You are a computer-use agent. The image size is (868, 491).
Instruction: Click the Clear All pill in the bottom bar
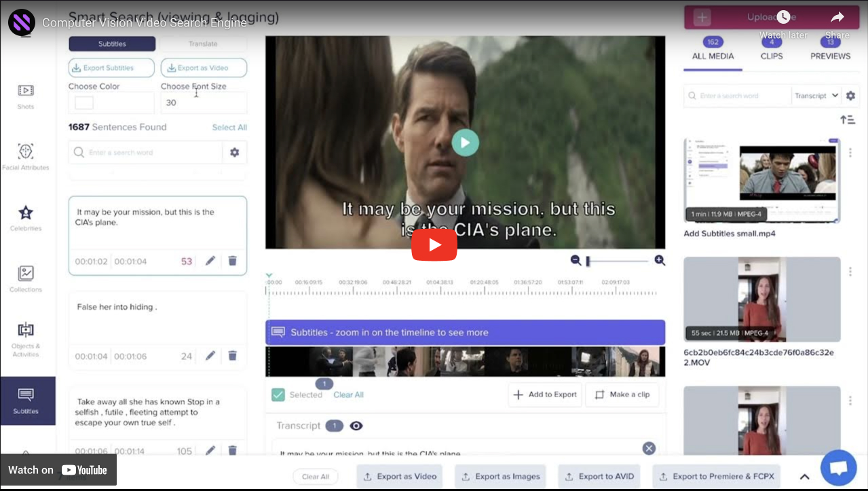(316, 477)
